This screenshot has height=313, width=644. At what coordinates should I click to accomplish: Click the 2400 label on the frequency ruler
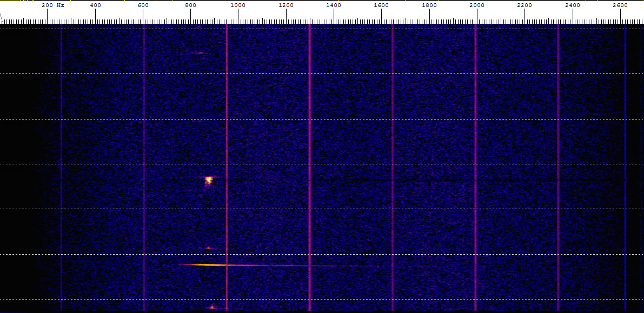point(572,5)
